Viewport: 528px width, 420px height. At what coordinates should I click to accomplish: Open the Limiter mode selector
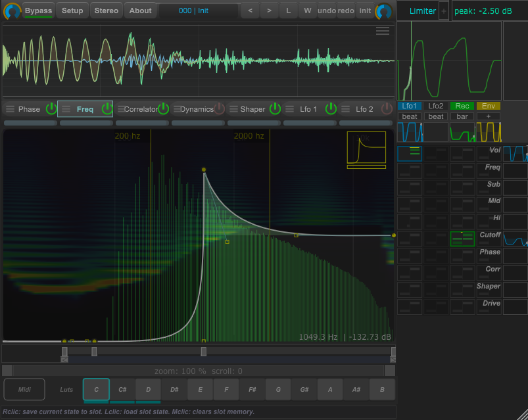[422, 11]
